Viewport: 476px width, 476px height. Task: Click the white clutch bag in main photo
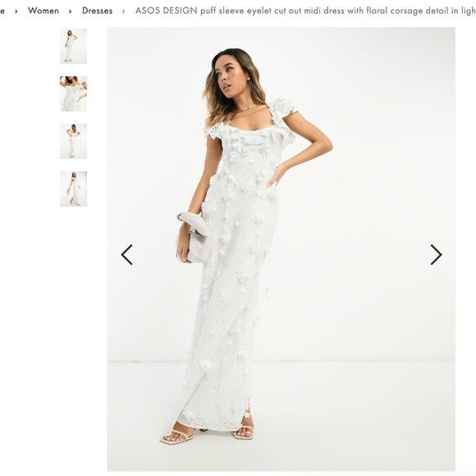click(195, 238)
